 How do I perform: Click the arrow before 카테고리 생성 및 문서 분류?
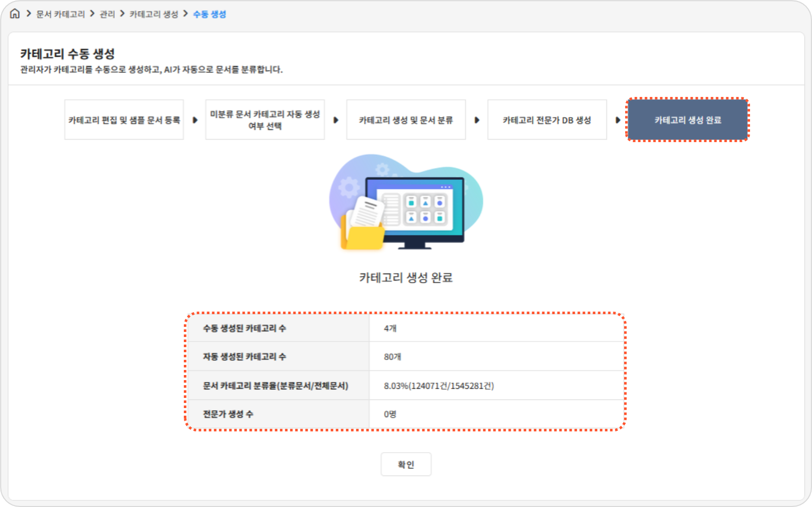pos(336,120)
